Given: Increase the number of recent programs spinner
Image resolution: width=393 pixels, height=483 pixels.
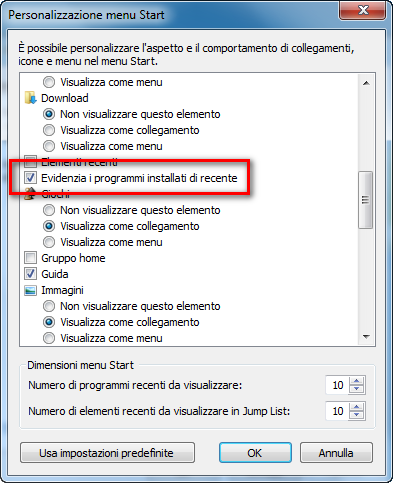Looking at the screenshot, I should (357, 381).
